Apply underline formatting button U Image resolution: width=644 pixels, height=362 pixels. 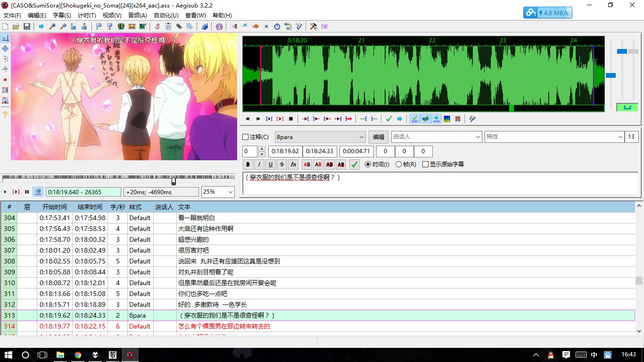click(271, 165)
